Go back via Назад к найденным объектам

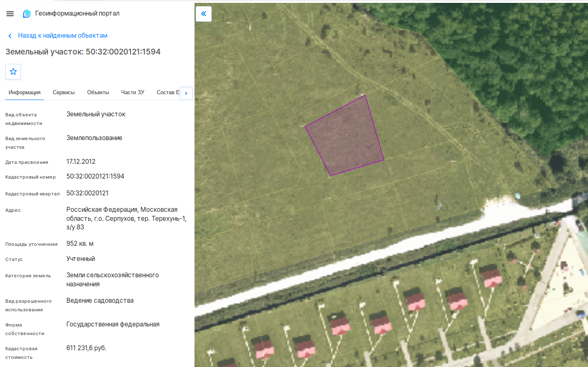click(63, 36)
